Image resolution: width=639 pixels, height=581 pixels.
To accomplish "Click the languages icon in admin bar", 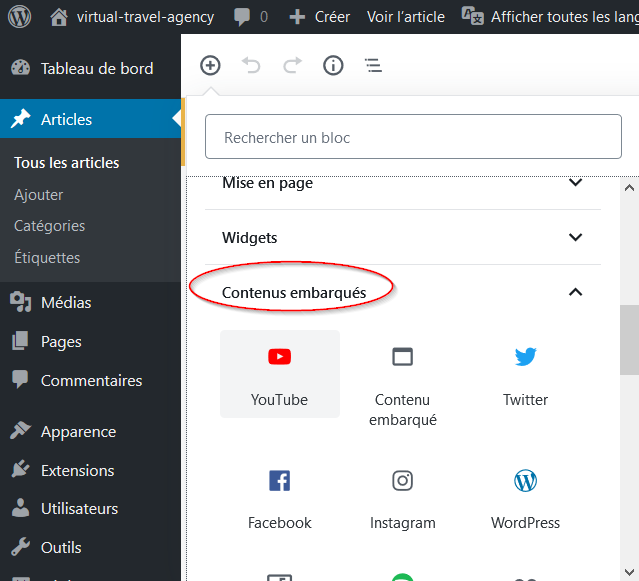I will 472,16.
